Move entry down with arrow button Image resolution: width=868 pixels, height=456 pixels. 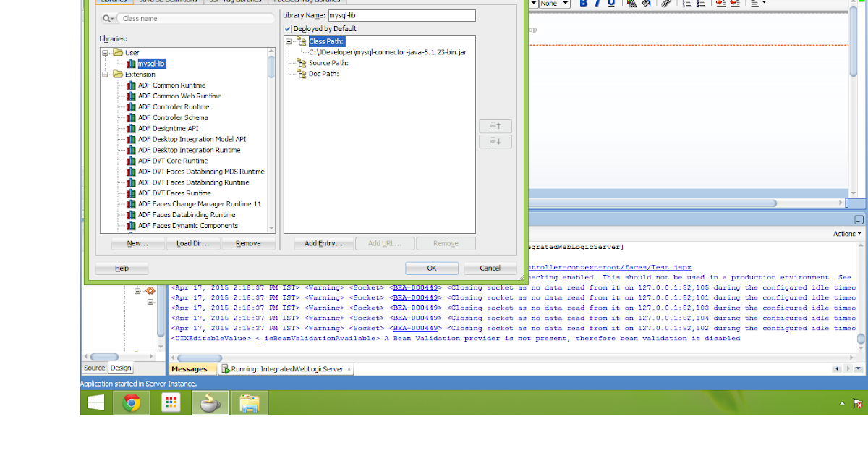[495, 142]
